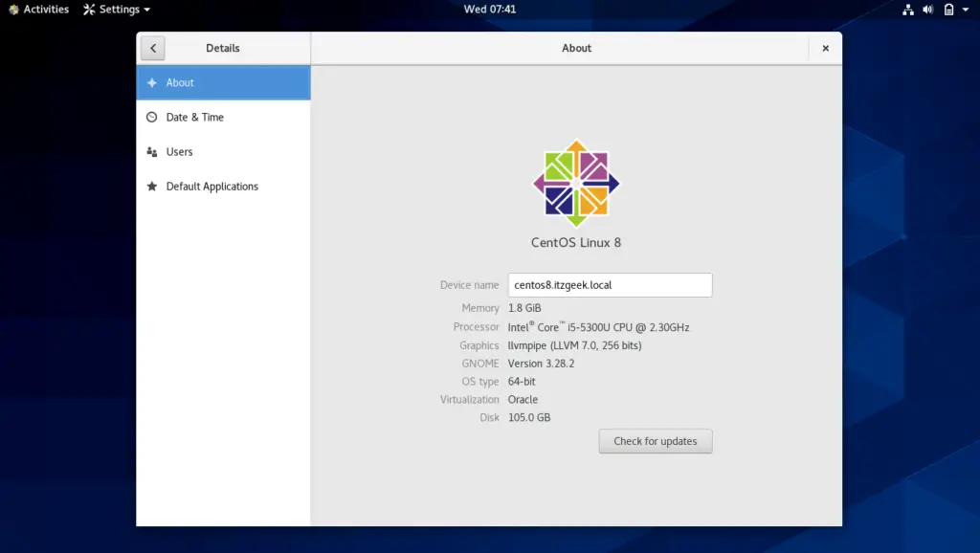Expand the system tray dropdown arrow
Image resolution: width=980 pixels, height=553 pixels.
965,10
